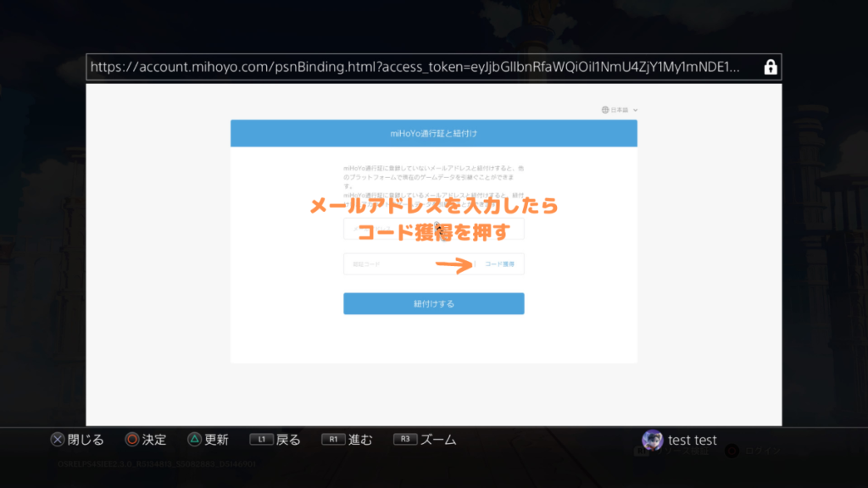The image size is (868, 488).
Task: Click the 閉じる label
Action: tap(86, 440)
